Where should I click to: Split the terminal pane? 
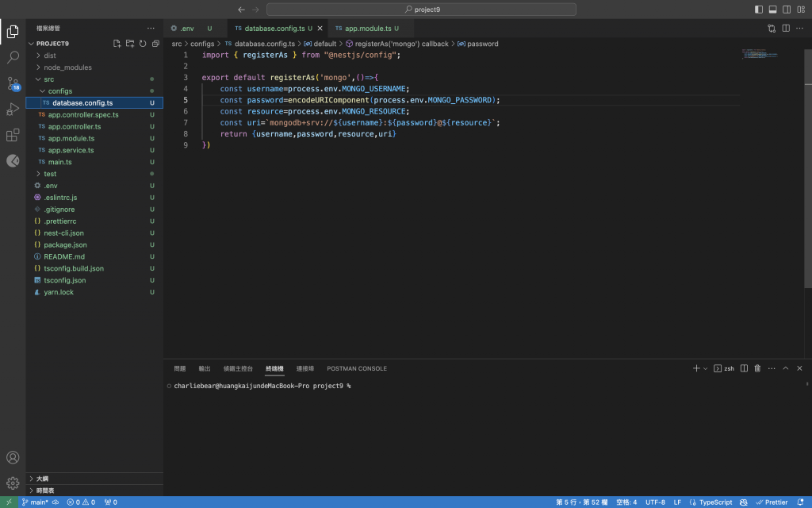744,368
